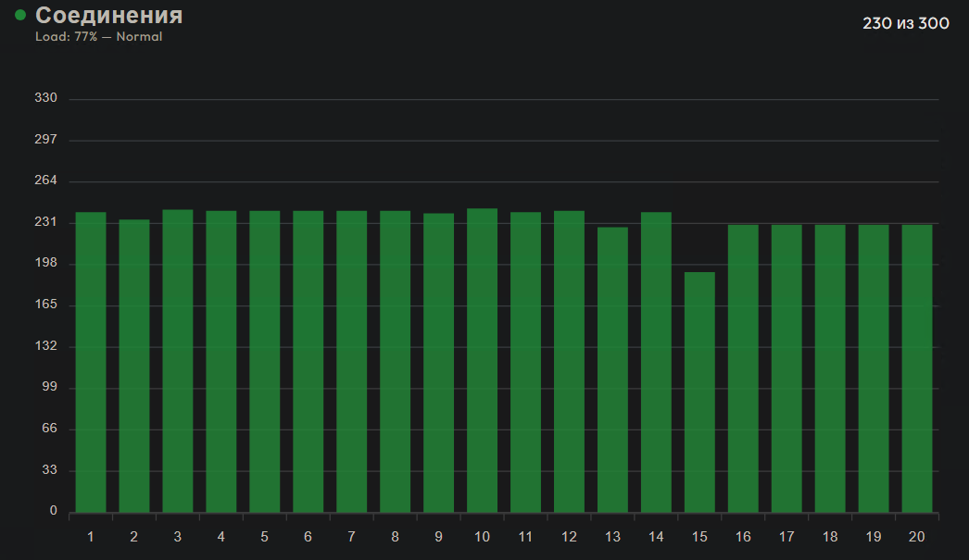Click the y-axis value 99
The height and width of the screenshot is (560, 969).
[49, 387]
